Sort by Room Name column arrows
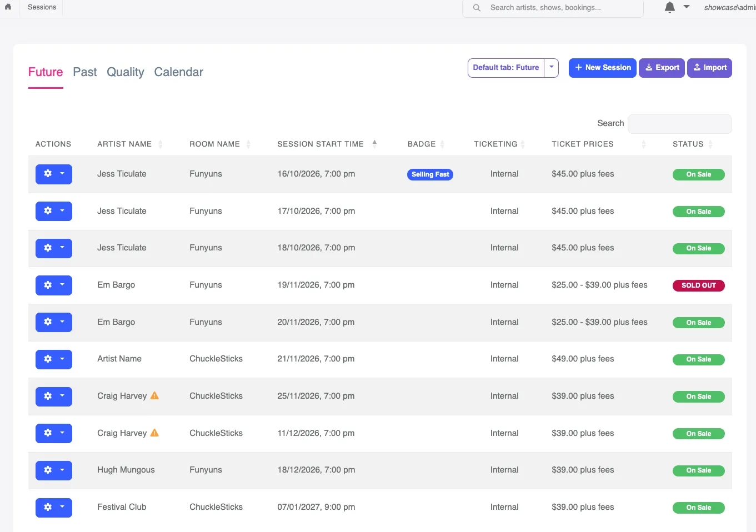 click(248, 144)
